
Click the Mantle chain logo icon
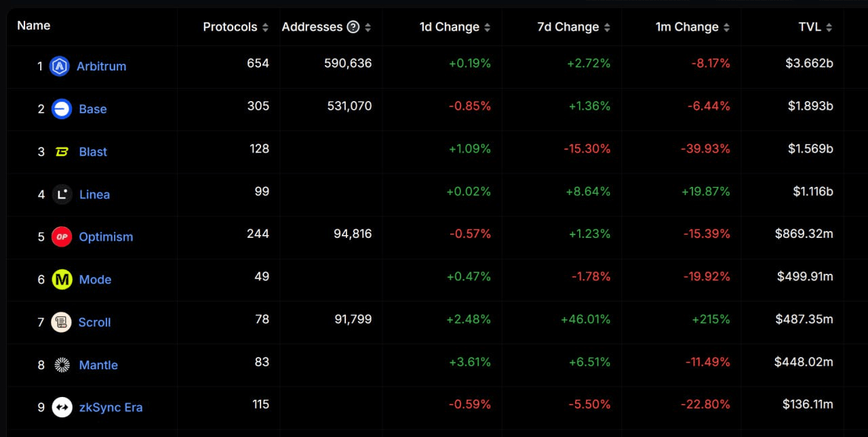62,365
